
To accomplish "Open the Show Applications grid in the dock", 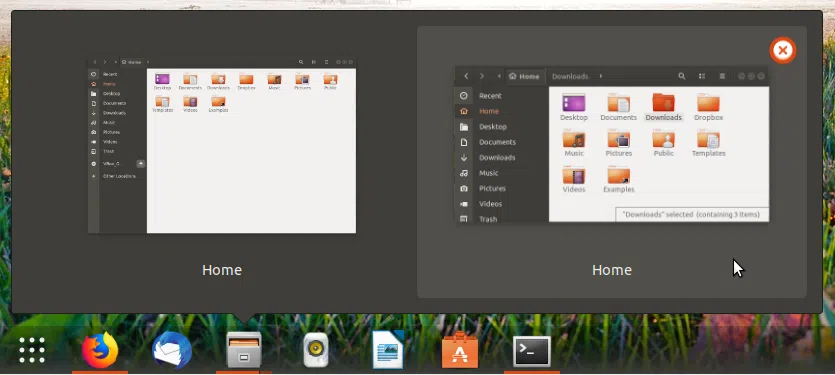I will pyautogui.click(x=32, y=350).
